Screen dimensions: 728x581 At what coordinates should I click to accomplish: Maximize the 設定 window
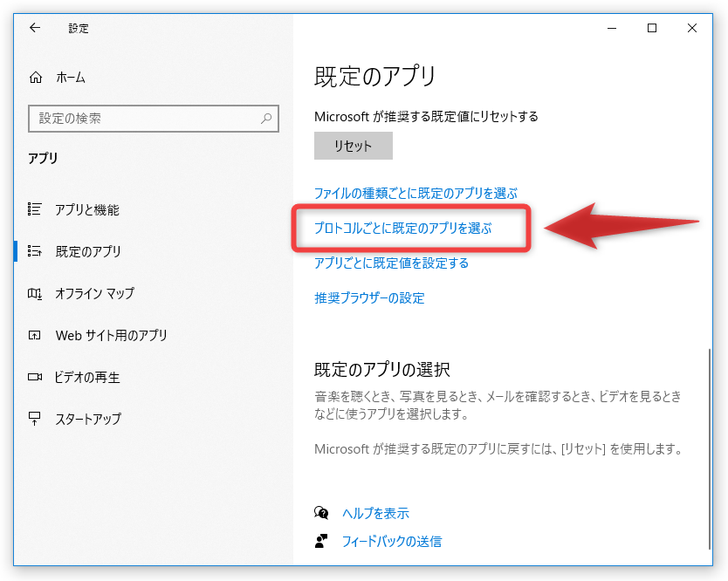(x=652, y=28)
